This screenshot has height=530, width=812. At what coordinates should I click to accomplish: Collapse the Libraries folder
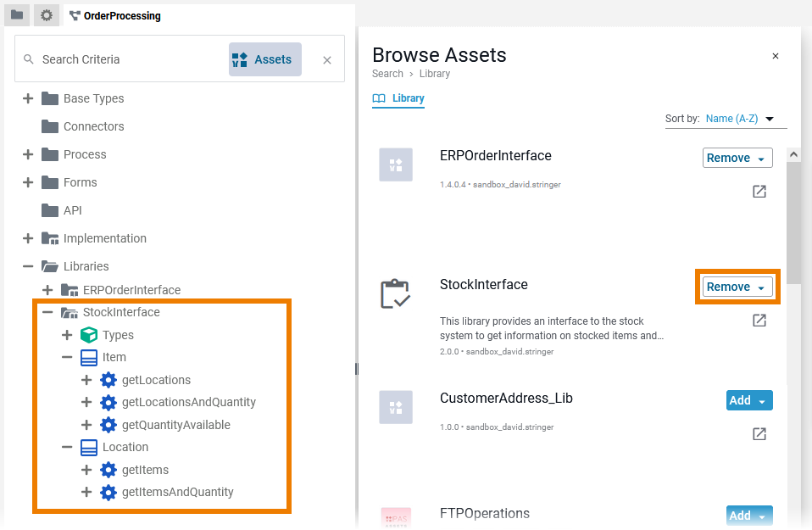pos(28,266)
